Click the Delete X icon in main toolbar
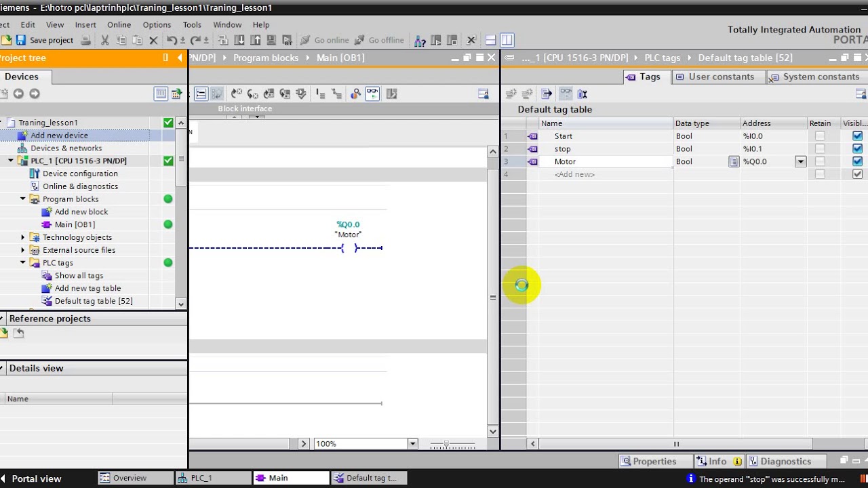The height and width of the screenshot is (488, 868). point(153,40)
